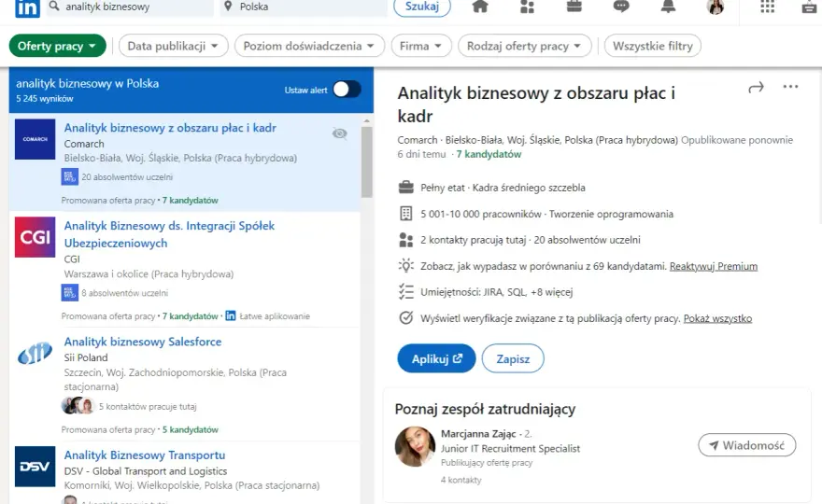
Task: Focus the 'analityk biznesowy' search field
Action: (x=130, y=7)
